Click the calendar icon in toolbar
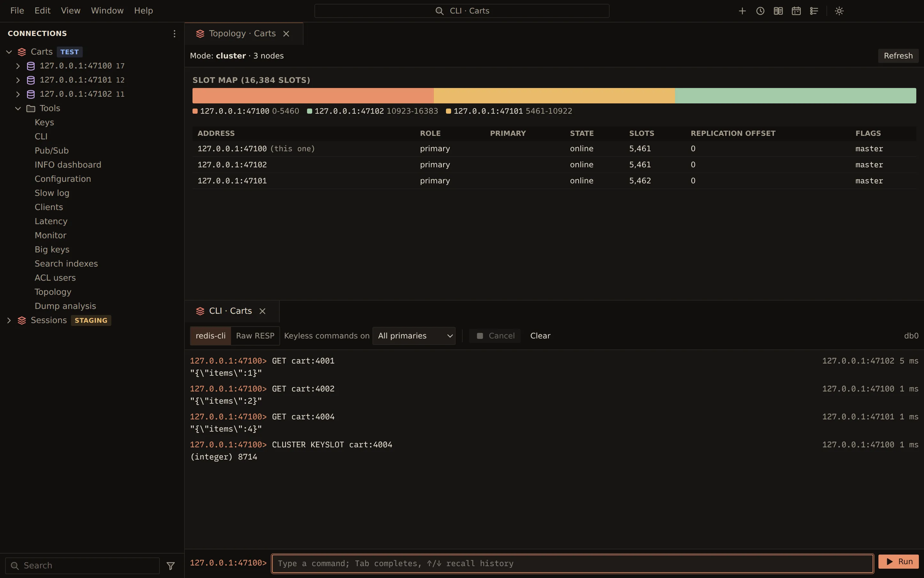924x578 pixels. click(796, 11)
